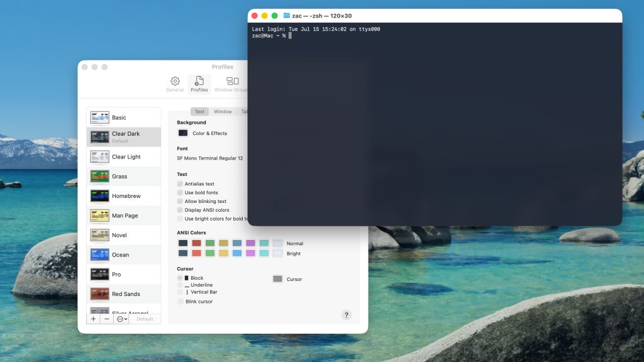Open the General settings pane
Viewport: 644px width, 362px height.
tap(175, 85)
